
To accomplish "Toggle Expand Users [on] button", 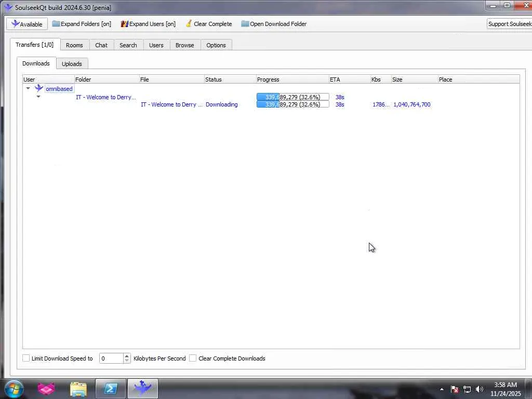I will click(x=148, y=24).
